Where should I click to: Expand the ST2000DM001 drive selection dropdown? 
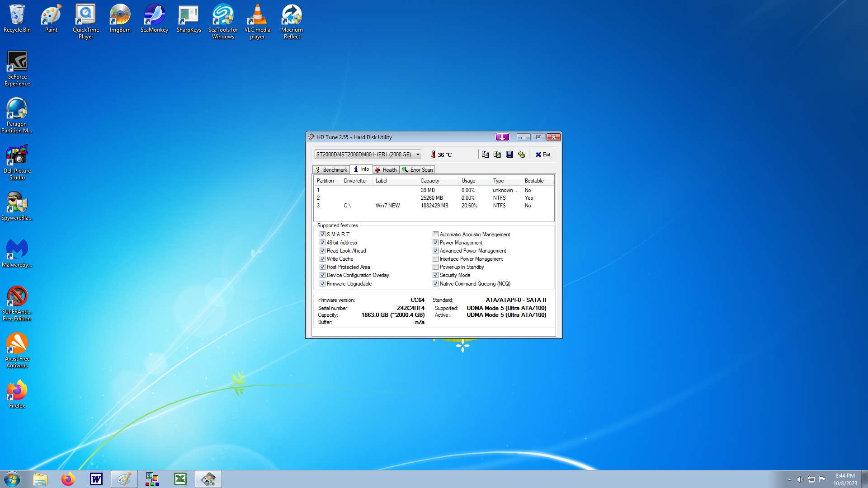tap(418, 155)
